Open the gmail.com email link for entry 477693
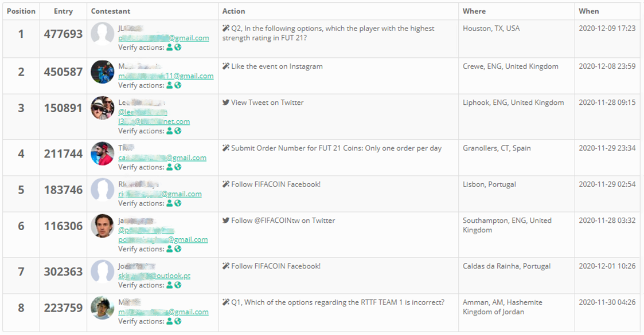This screenshot has width=644, height=335. [x=163, y=38]
